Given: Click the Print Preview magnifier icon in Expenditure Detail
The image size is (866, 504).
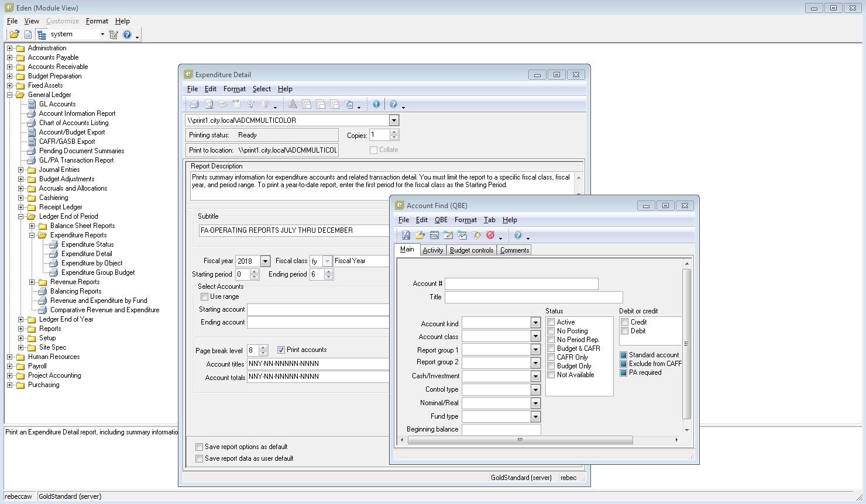Looking at the screenshot, I should pos(209,104).
